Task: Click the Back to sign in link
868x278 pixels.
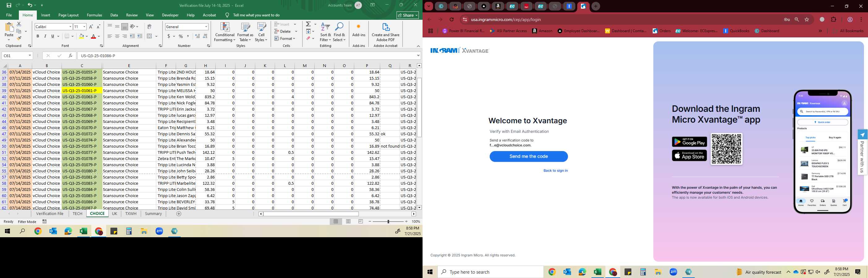Action: coord(555,171)
